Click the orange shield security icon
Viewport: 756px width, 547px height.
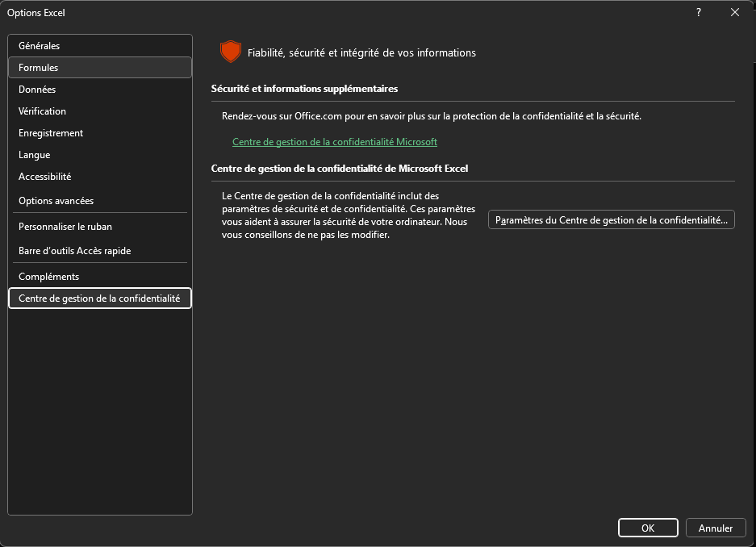point(231,52)
